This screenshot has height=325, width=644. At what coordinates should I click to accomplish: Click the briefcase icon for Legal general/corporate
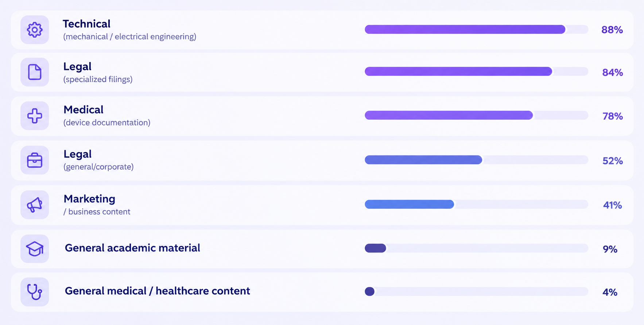[x=35, y=160]
